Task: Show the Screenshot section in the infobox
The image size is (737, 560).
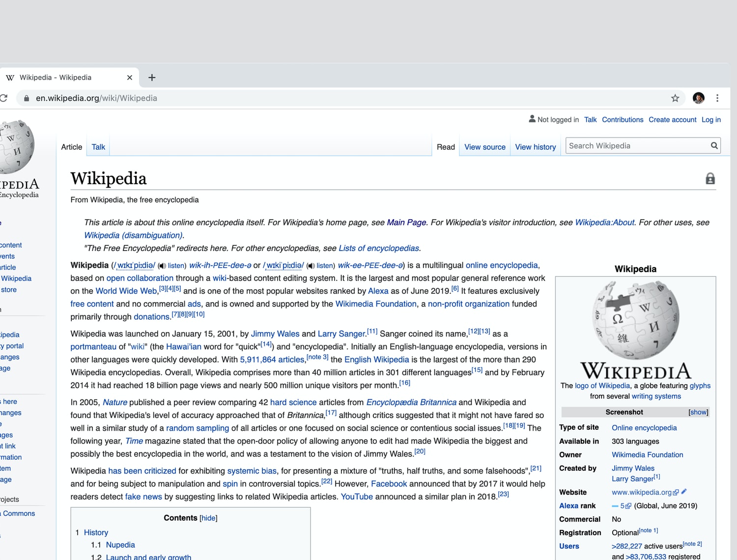Action: (698, 412)
